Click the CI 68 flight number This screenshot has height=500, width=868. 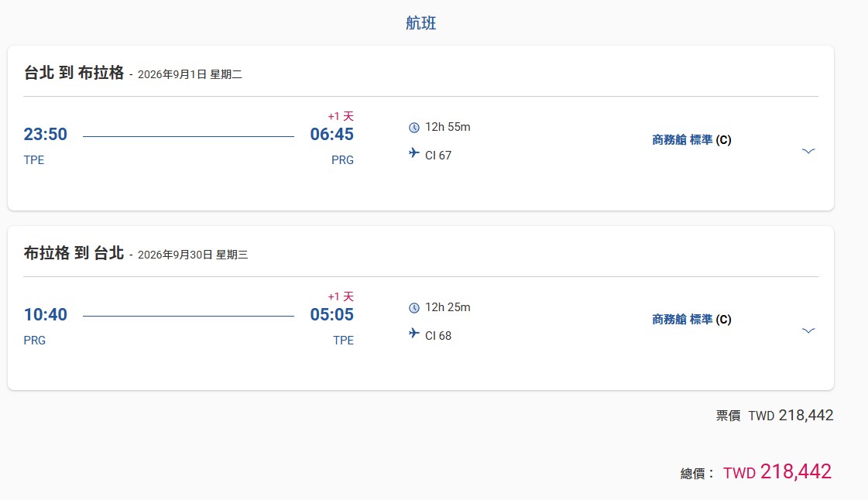click(438, 336)
